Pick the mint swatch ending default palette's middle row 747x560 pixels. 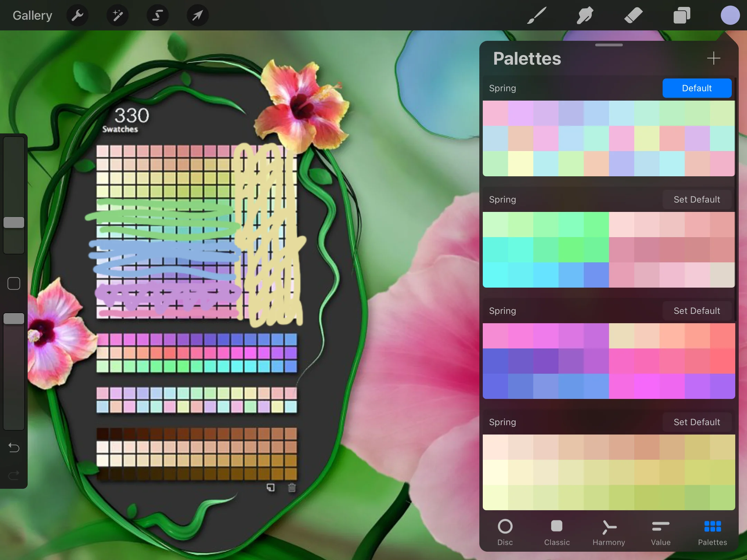(722, 138)
